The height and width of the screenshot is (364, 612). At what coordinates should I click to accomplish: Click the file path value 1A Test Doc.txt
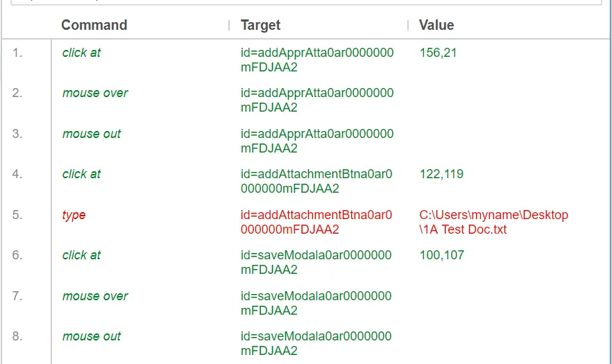[x=493, y=222]
